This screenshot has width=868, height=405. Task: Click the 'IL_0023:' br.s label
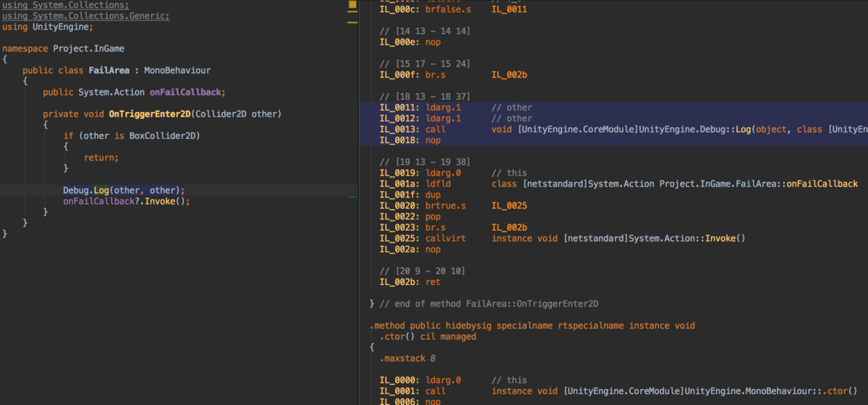pyautogui.click(x=400, y=227)
